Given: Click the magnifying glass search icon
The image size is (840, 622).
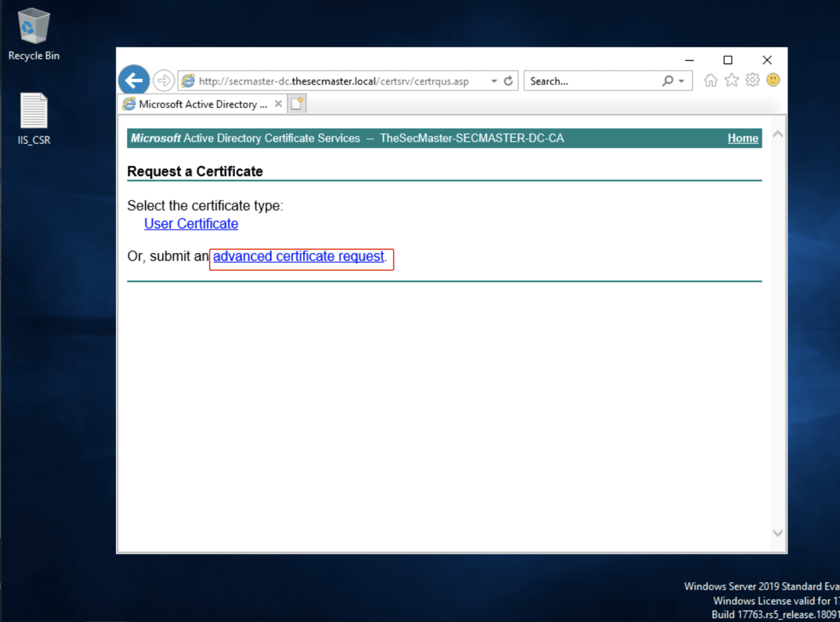Looking at the screenshot, I should tap(667, 81).
